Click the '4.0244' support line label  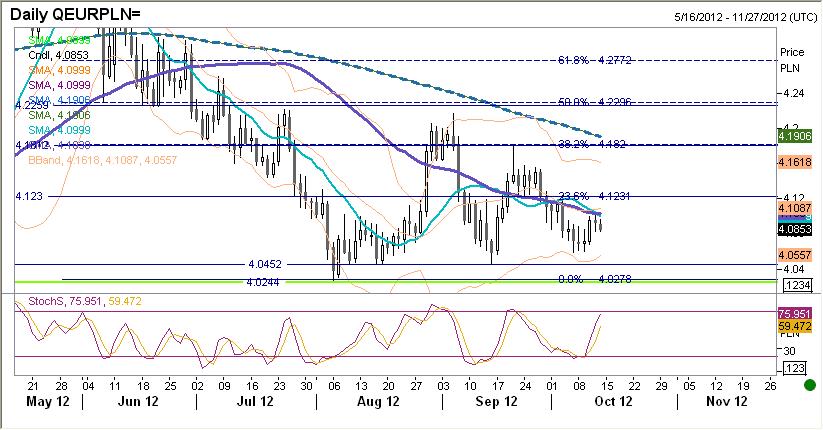click(262, 282)
